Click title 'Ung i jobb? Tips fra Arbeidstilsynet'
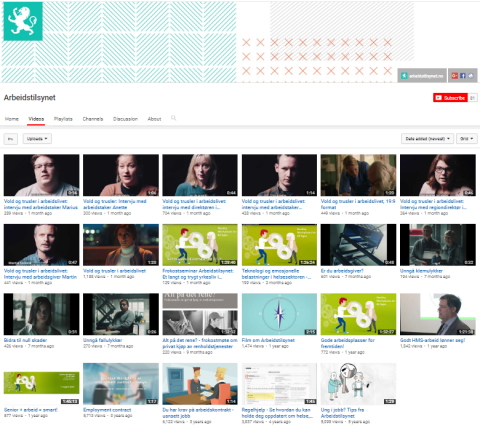 (x=342, y=413)
